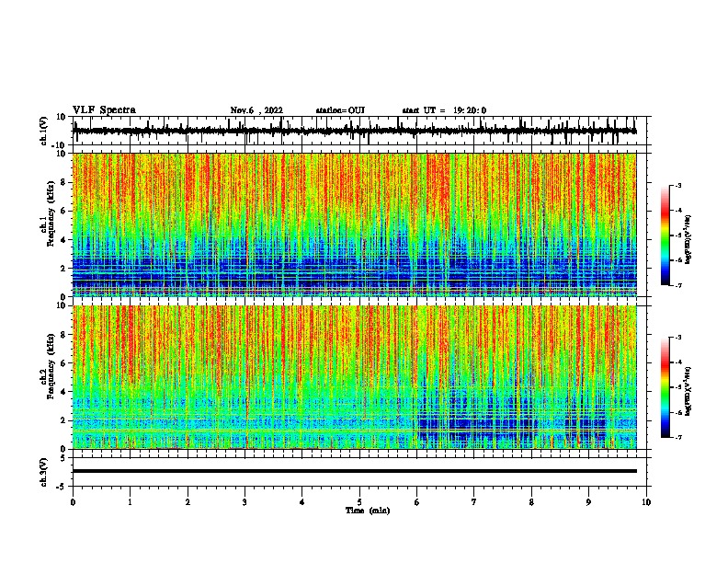728x563 pixels.
Task: Click the "8" kHz tick on ch.1 spectrogram
Action: click(x=63, y=182)
